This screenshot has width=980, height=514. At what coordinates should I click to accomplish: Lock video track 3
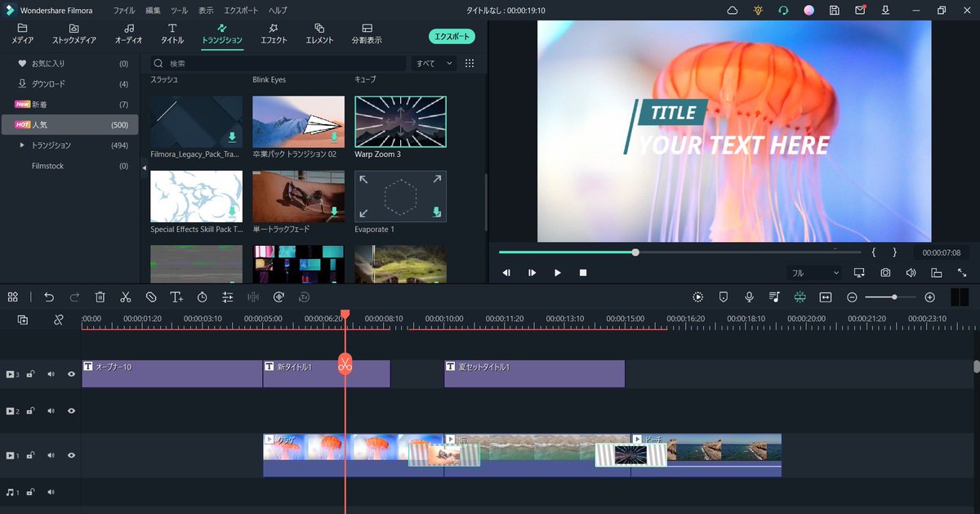point(30,374)
